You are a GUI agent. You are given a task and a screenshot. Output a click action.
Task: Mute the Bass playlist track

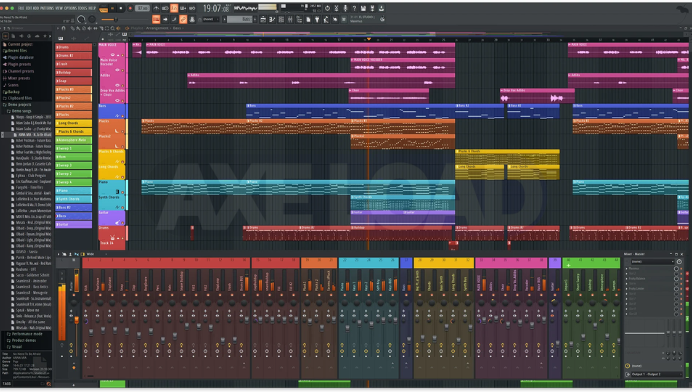tap(123, 116)
